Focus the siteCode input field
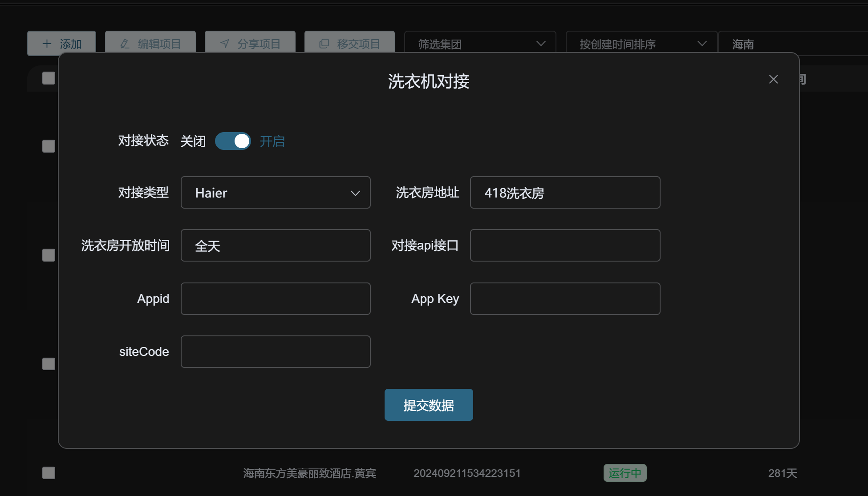868x496 pixels. (276, 351)
